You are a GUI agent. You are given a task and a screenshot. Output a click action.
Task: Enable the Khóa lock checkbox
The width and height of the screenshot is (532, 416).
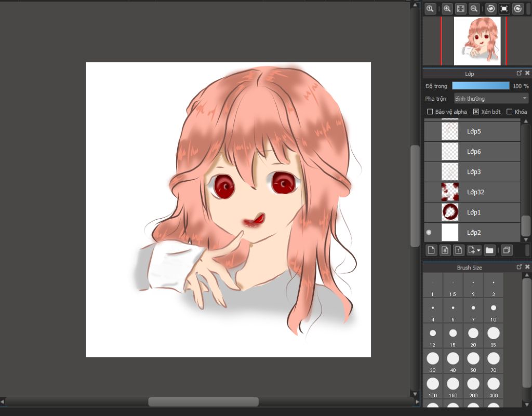pyautogui.click(x=509, y=112)
